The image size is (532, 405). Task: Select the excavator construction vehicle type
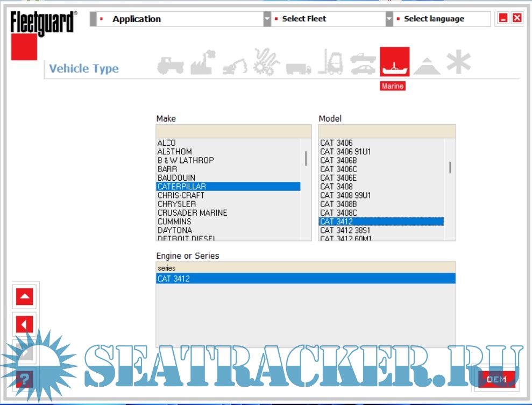pos(235,64)
